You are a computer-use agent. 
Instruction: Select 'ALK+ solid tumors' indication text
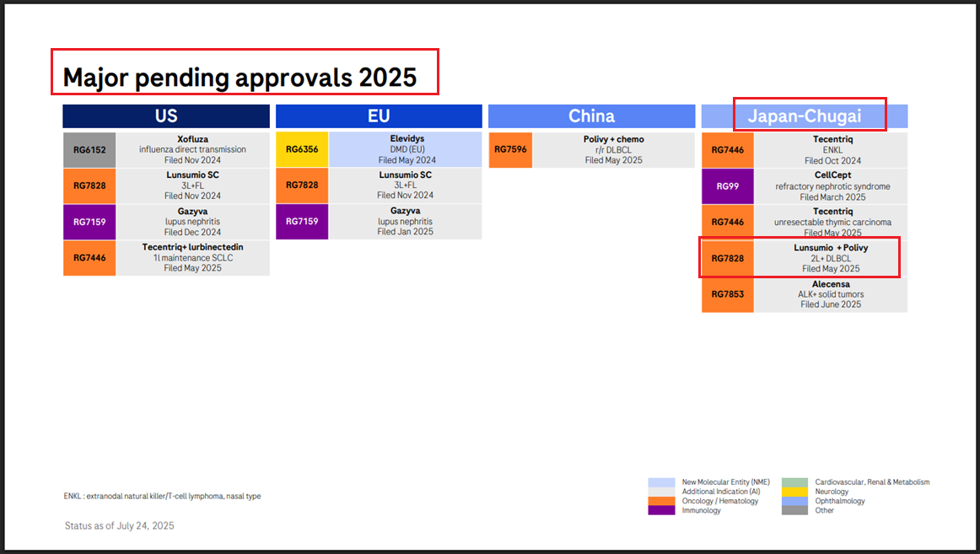[x=831, y=294]
